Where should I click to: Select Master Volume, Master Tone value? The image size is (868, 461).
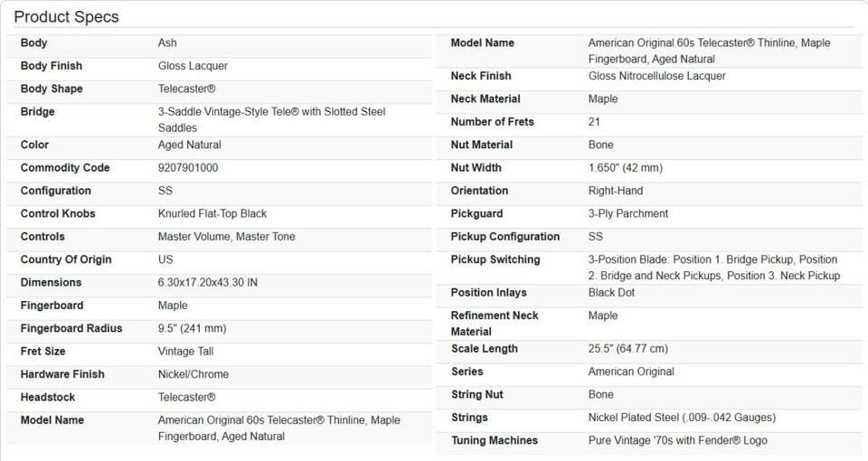[x=227, y=237]
